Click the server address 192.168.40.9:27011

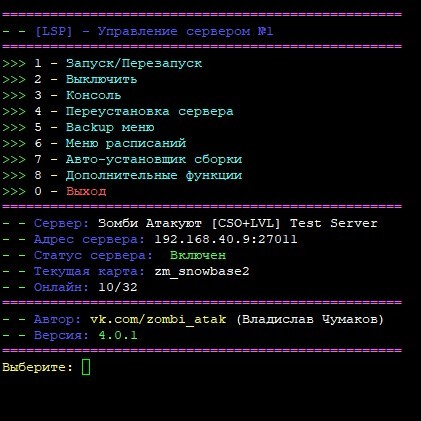(226, 239)
